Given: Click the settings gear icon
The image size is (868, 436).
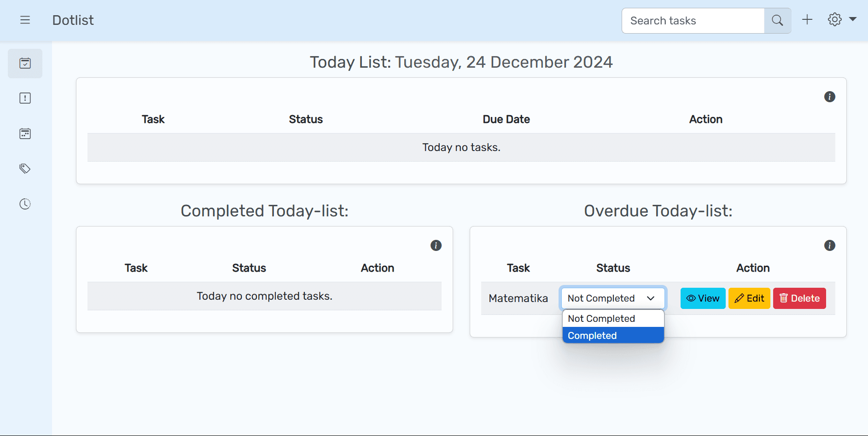Looking at the screenshot, I should pos(834,20).
